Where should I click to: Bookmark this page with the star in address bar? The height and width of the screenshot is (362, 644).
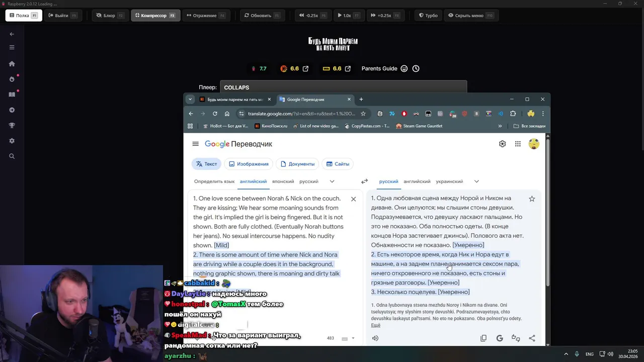363,114
